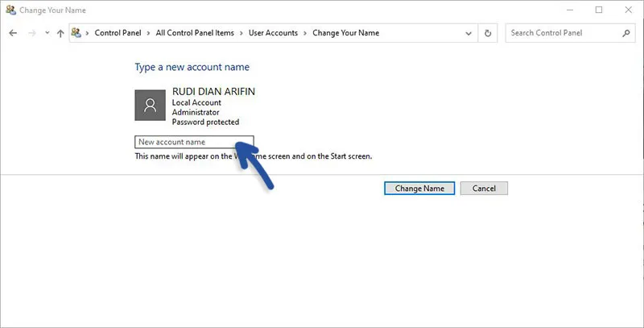Open the recent locations dropdown
Viewport: 644px width, 328px height.
(x=47, y=34)
